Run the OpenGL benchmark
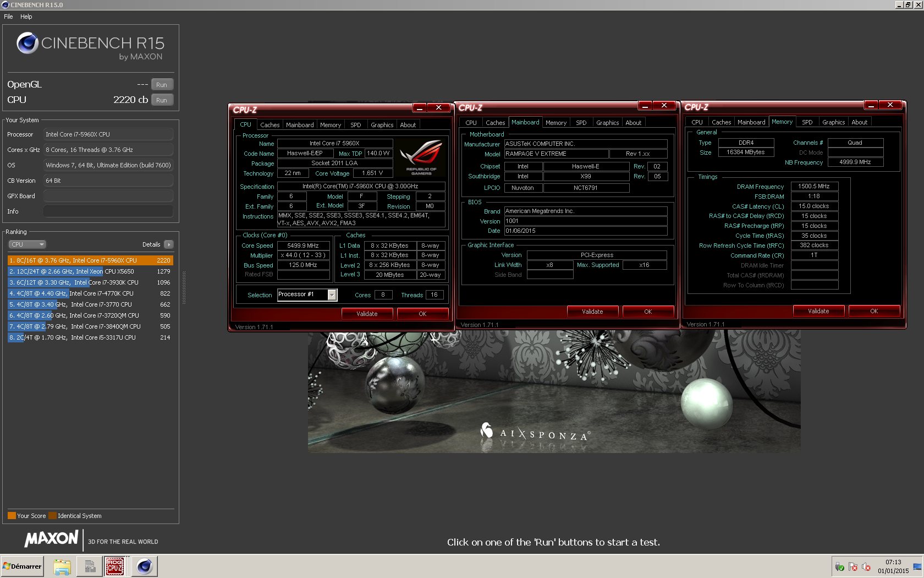924x578 pixels. pyautogui.click(x=162, y=85)
